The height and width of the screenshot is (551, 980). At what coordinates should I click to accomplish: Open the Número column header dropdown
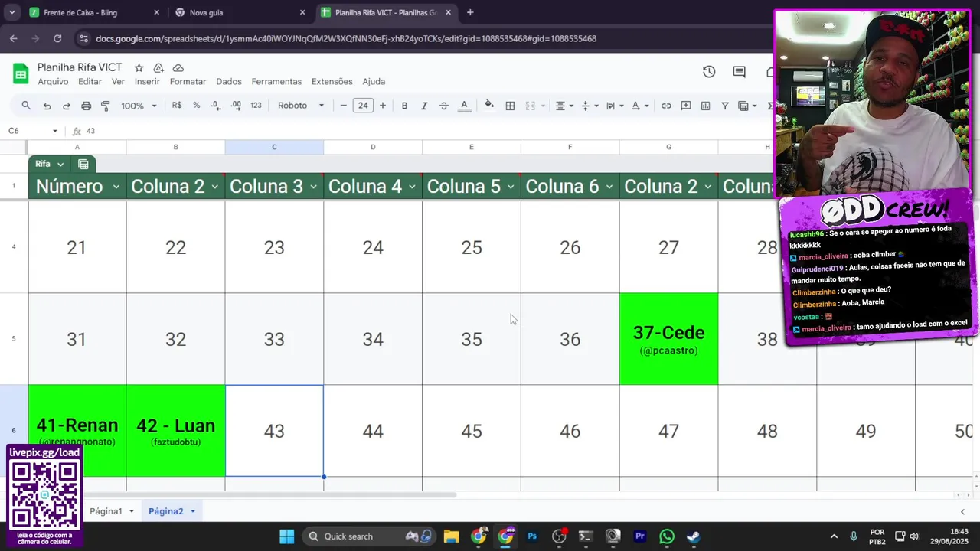(116, 187)
